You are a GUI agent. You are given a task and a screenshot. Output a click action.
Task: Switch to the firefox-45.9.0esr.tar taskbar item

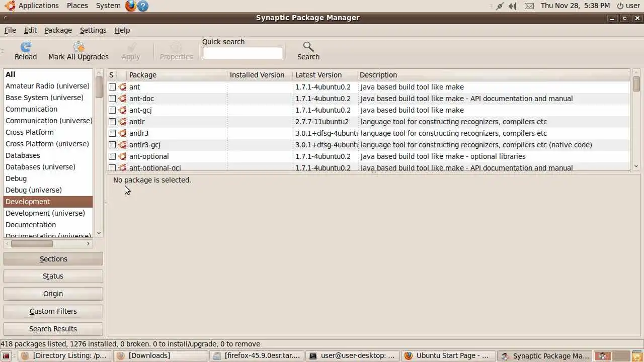pyautogui.click(x=257, y=356)
